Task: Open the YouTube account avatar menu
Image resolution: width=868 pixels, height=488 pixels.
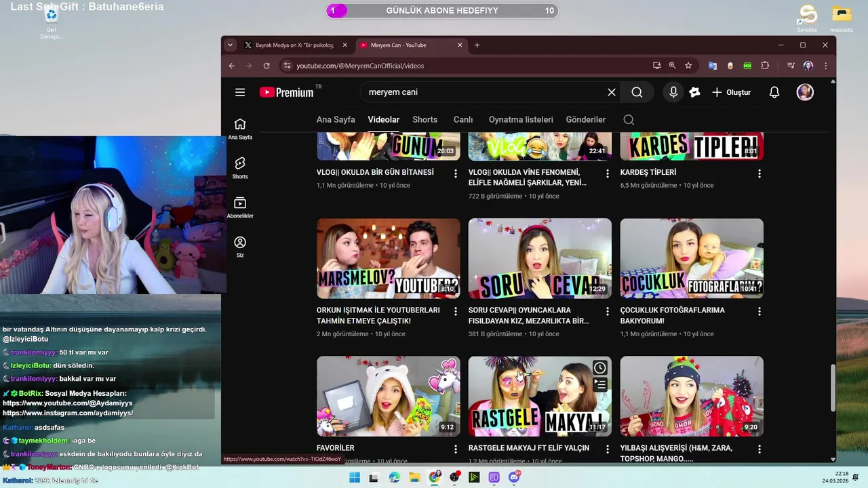Action: tap(805, 92)
